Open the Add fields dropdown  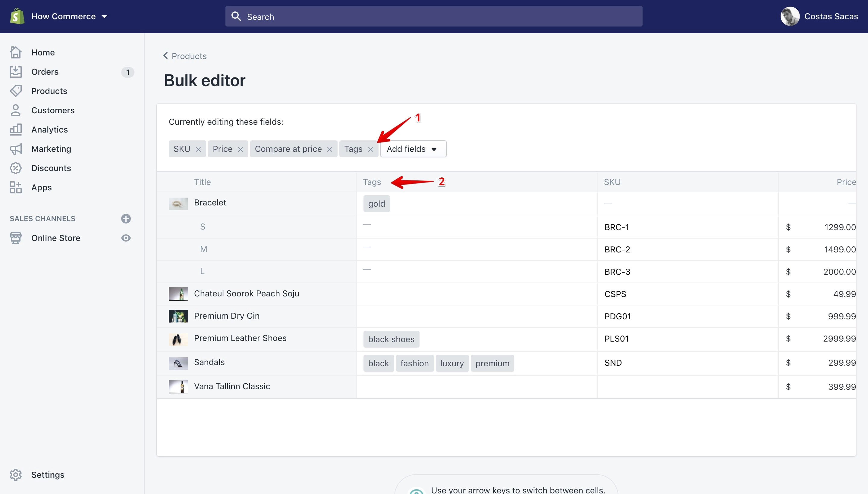[x=413, y=149]
